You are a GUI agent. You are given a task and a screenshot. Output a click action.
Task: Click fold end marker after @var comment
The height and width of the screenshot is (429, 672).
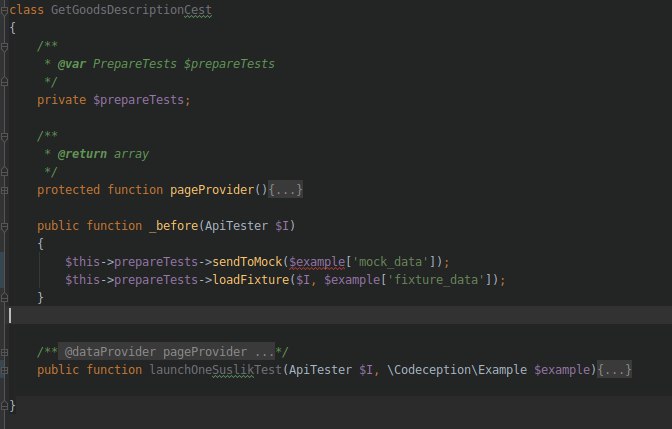[4, 81]
